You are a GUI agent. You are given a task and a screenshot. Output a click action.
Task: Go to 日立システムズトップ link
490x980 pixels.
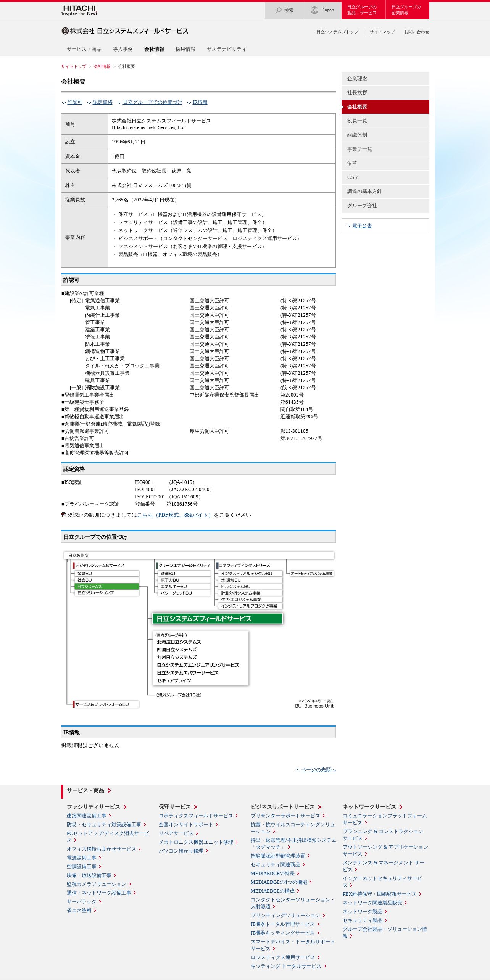(337, 32)
